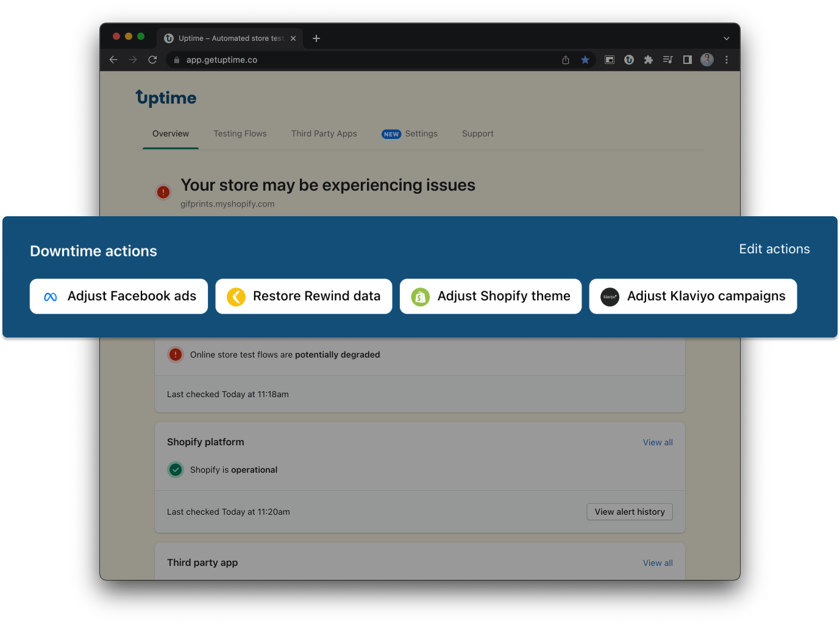
Task: Open the Third Party Apps tab
Action: [x=324, y=133]
